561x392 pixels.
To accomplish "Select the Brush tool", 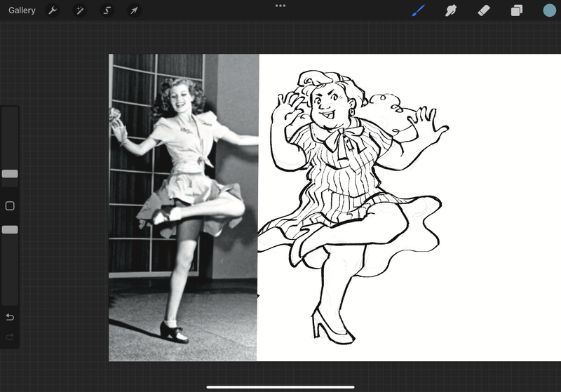I will coord(418,11).
